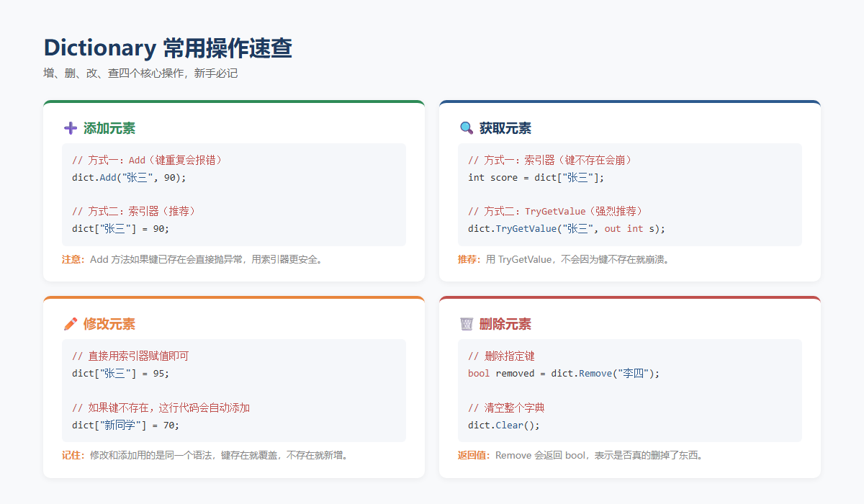
Task: Click the trash bin icon beside 删除元素
Action: (x=467, y=324)
